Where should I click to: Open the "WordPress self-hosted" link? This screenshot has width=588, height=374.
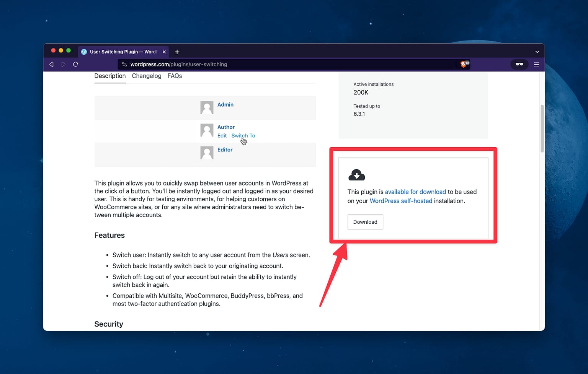click(401, 201)
